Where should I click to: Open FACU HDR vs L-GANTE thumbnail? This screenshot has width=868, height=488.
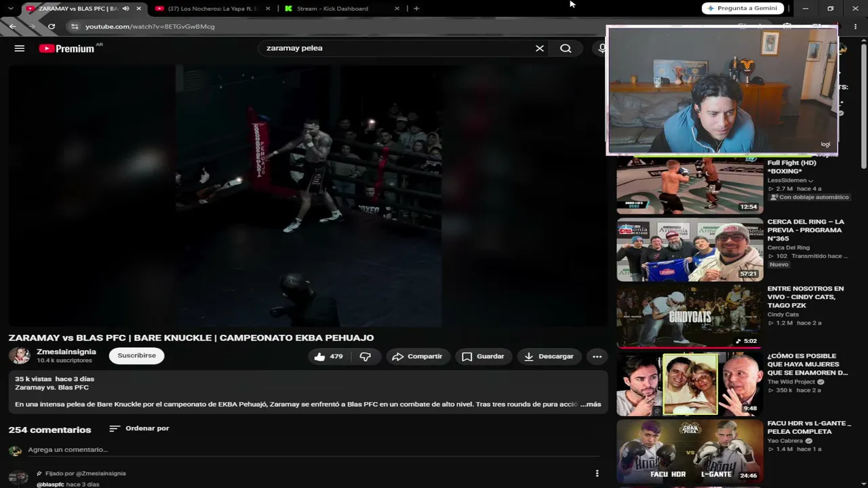tap(690, 451)
